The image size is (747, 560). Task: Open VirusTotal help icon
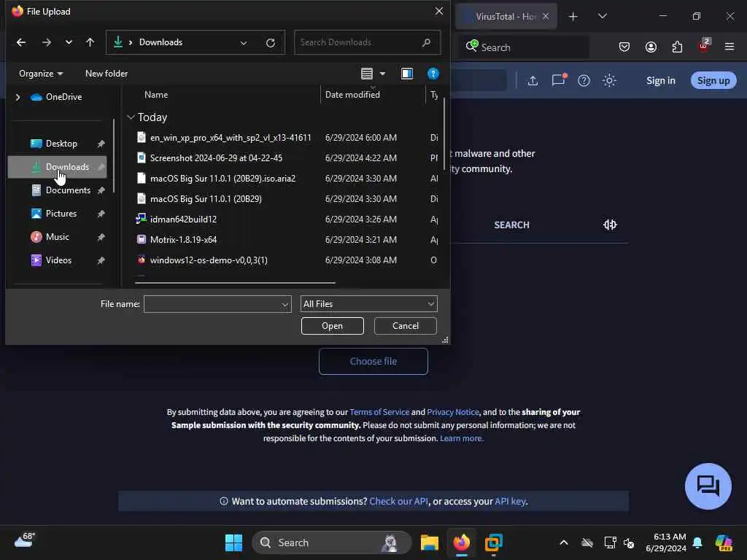[x=584, y=80]
